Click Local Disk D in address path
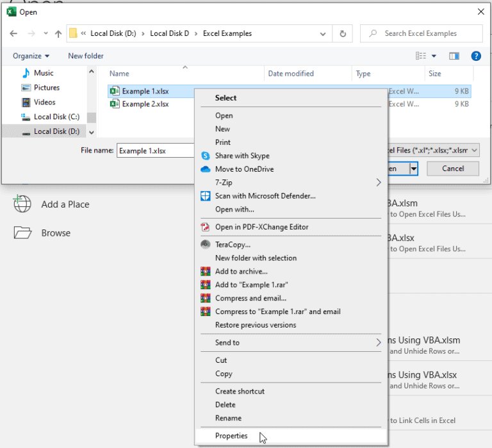The height and width of the screenshot is (448, 492). click(169, 33)
